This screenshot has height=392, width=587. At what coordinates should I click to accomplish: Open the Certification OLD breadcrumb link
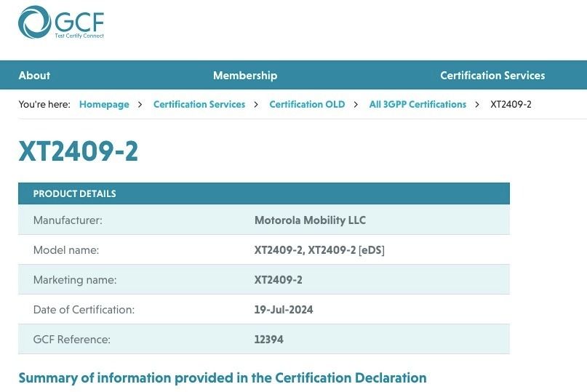coord(307,104)
